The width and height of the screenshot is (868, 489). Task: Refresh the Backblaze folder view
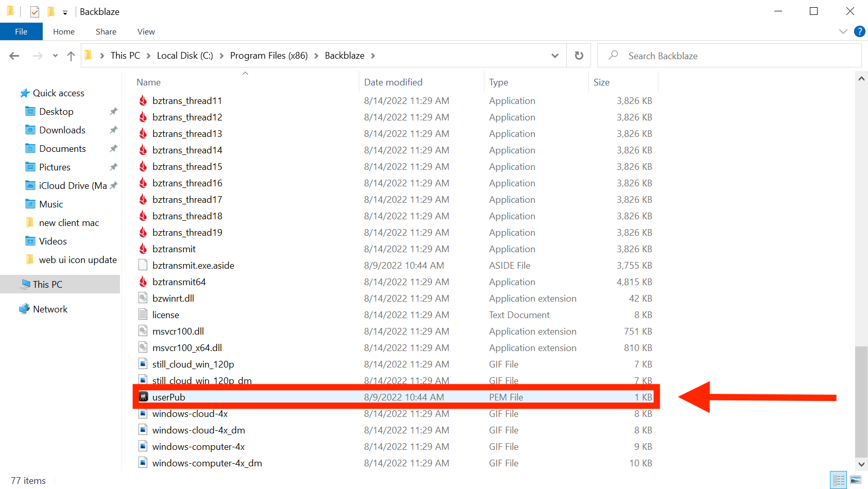click(x=579, y=56)
